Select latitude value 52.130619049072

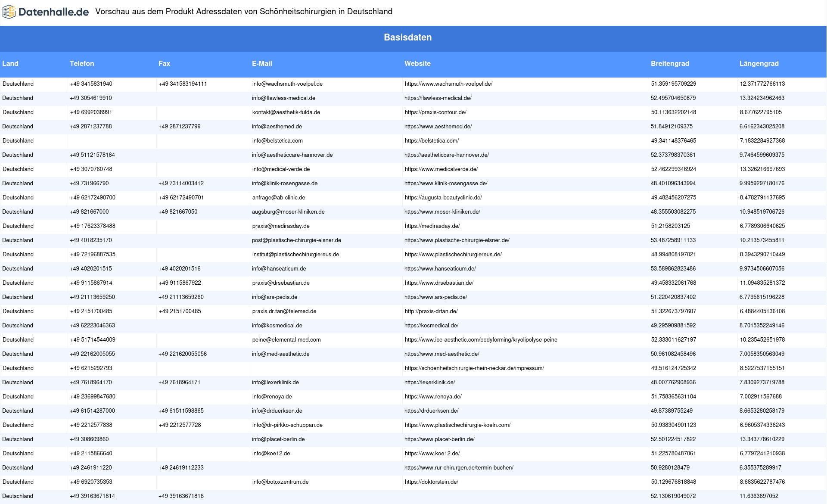[x=673, y=496]
